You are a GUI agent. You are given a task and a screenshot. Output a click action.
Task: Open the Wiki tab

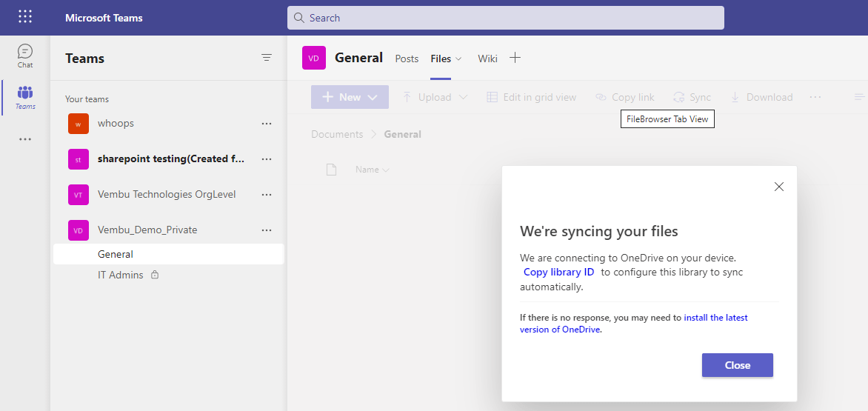(x=488, y=59)
